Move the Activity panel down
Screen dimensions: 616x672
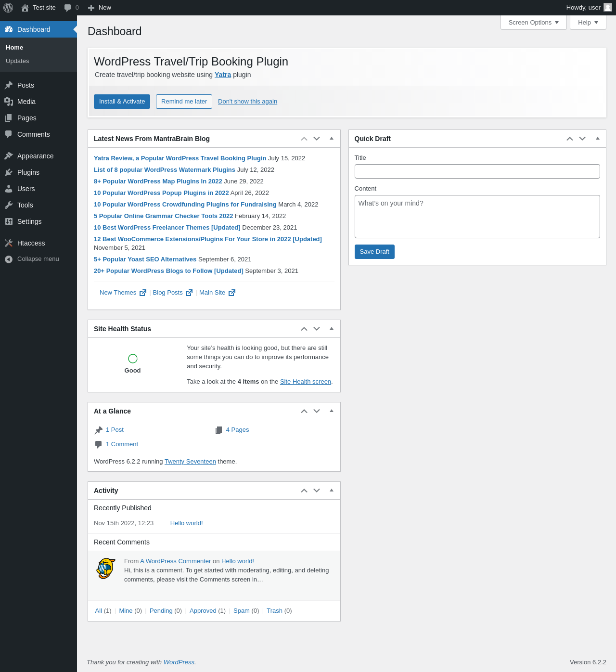tap(317, 491)
